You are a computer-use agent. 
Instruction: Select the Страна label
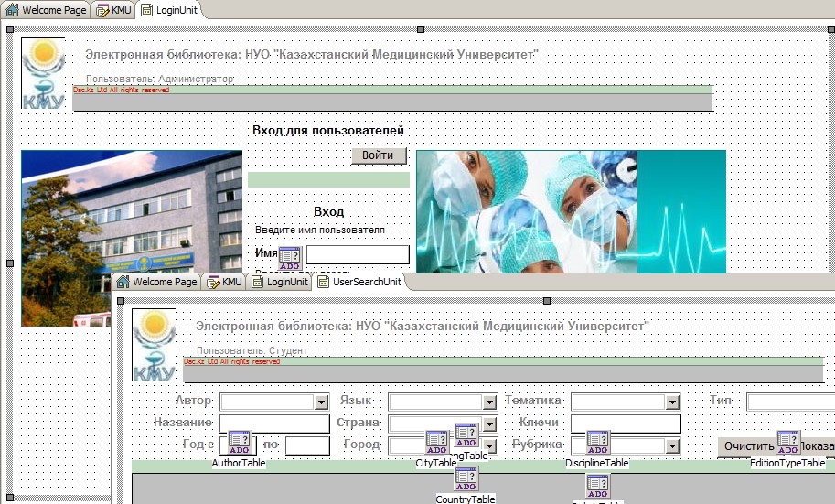coord(359,423)
